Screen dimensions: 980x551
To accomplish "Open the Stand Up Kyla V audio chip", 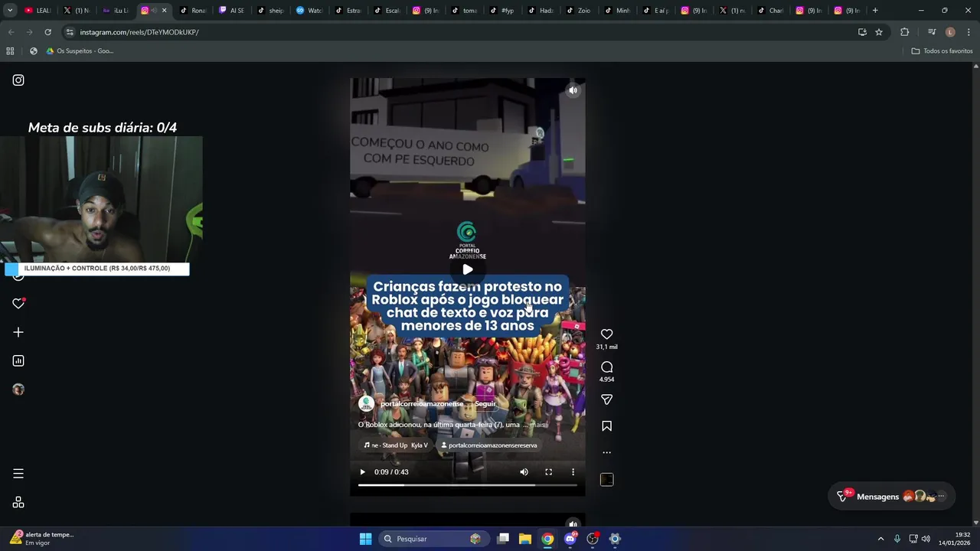I will [x=396, y=445].
